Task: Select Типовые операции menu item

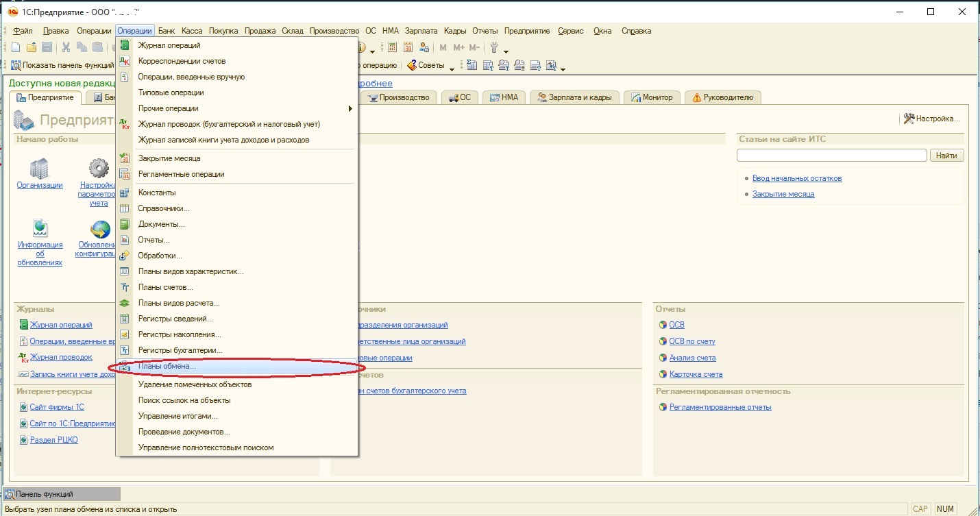Action: [236, 93]
